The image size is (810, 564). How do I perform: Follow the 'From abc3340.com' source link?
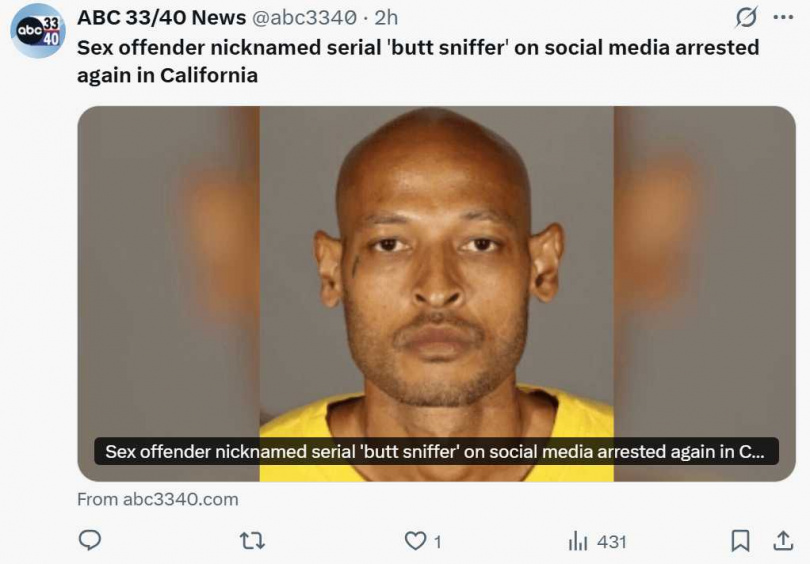pyautogui.click(x=158, y=499)
